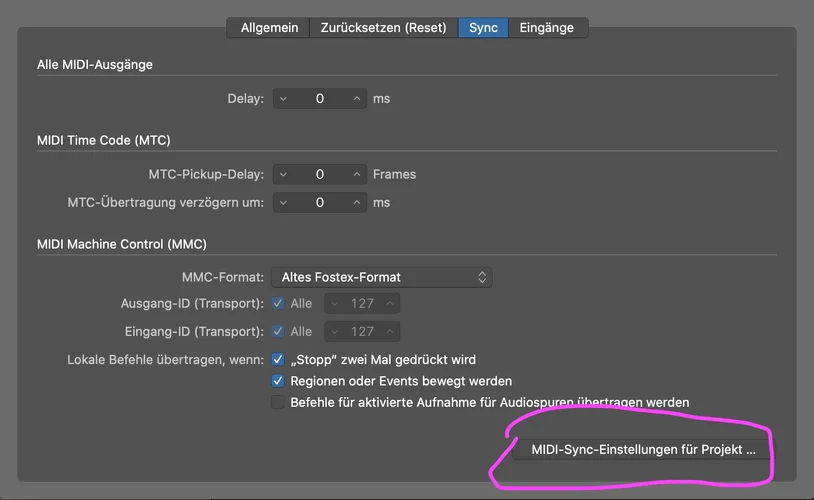Click the MIDI output Delay value field
This screenshot has width=814, height=500.
[320, 99]
